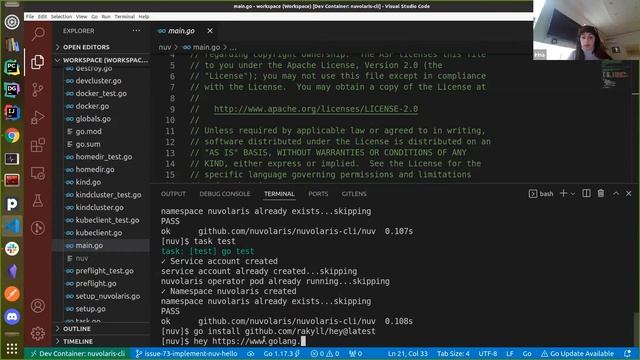Open errors and warnings status counter
The height and width of the screenshot is (360, 640).
(x=325, y=353)
